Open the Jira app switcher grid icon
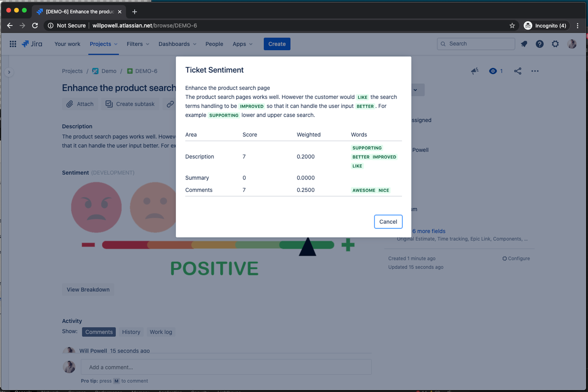Screen dimensions: 588x392 [13, 44]
